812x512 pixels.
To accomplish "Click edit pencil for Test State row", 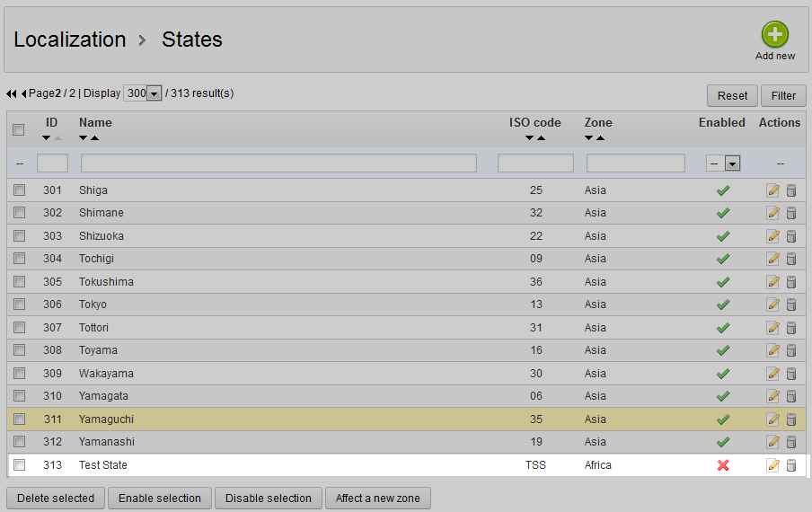I will (772, 465).
